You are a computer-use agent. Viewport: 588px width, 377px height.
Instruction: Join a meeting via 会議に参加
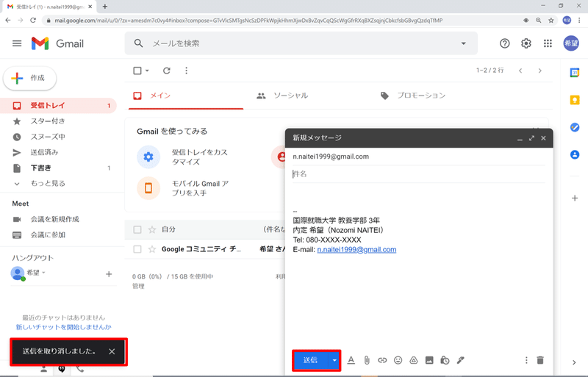coord(48,235)
